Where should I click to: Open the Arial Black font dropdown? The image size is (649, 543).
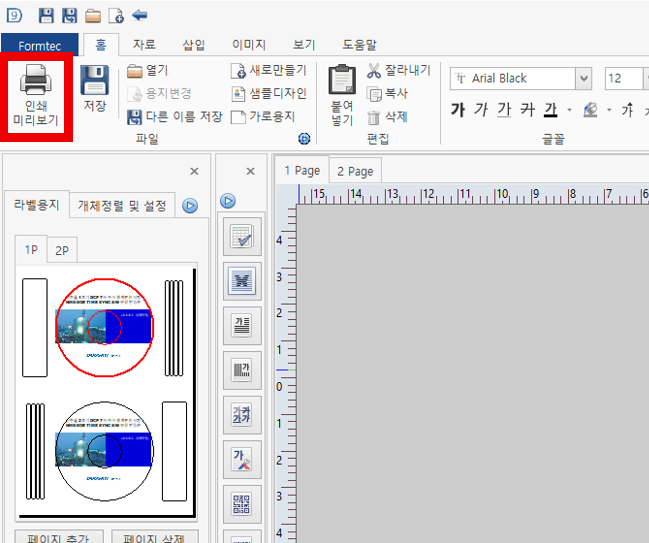pyautogui.click(x=583, y=79)
